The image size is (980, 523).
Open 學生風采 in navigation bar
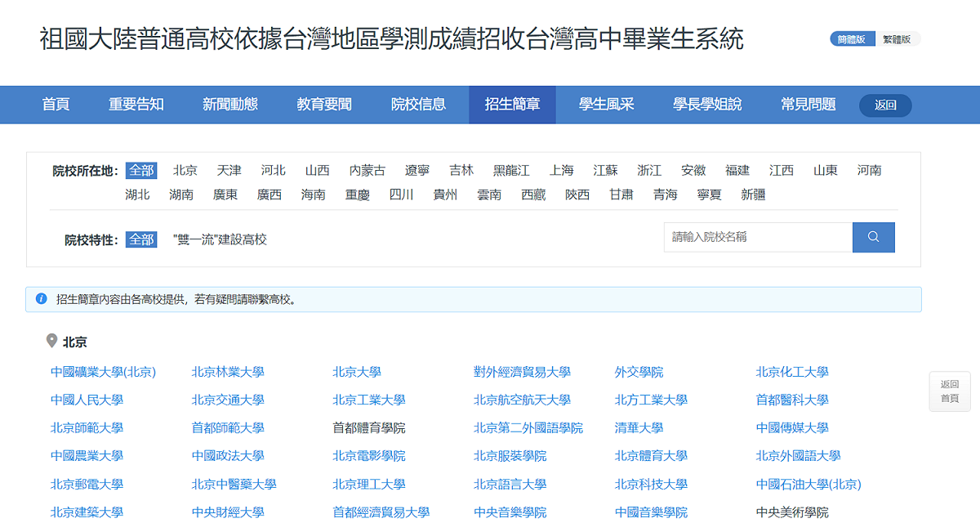[x=607, y=105]
